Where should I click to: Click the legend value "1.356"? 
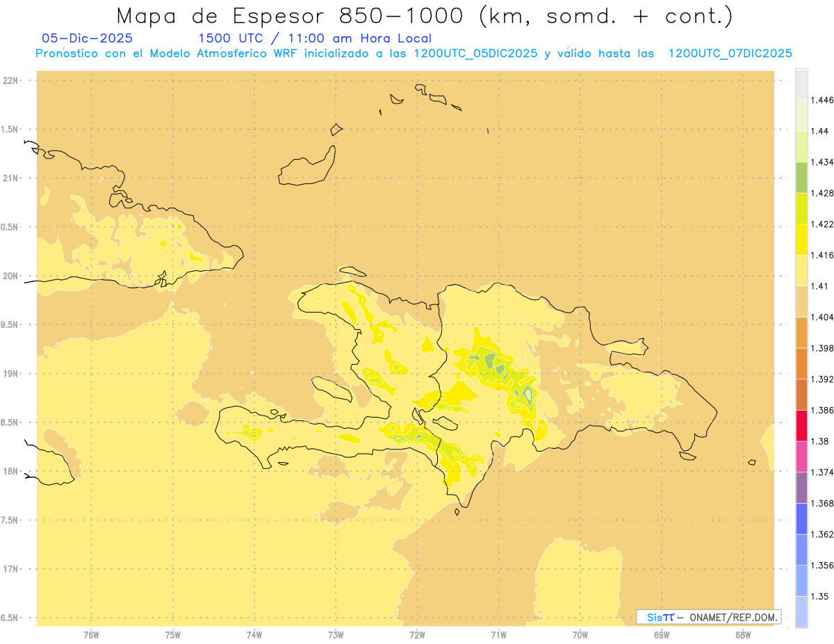[x=822, y=565]
